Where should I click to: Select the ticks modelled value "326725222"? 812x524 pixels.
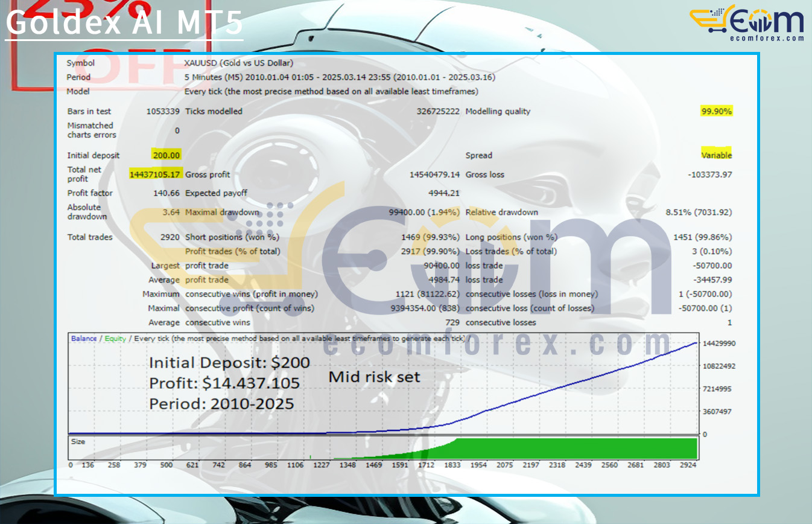[438, 111]
